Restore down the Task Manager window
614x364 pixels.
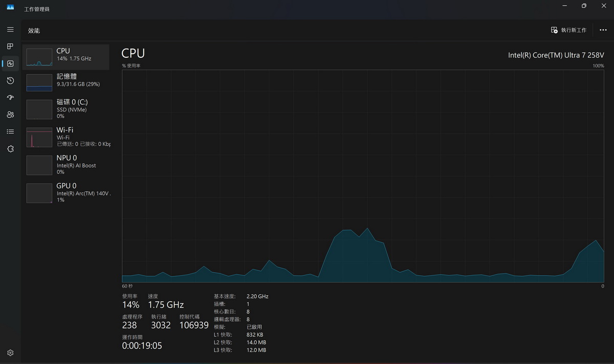point(584,6)
